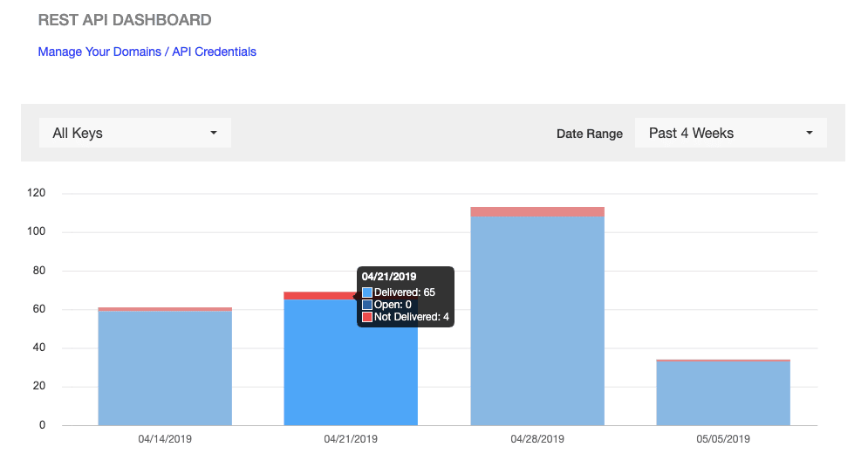
Task: Click the dark blue Open swatch in tooltip
Action: tap(367, 305)
